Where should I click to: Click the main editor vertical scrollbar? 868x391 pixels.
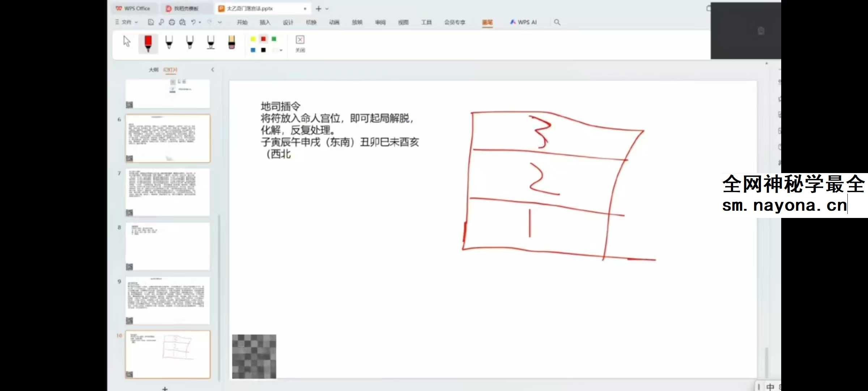766,362
